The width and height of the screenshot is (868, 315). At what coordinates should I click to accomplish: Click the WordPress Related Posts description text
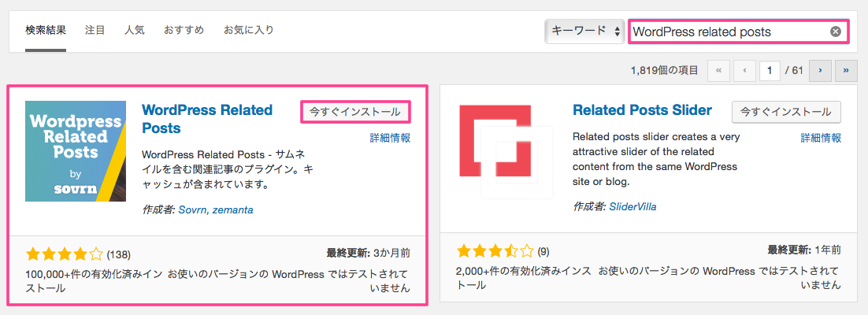click(228, 169)
